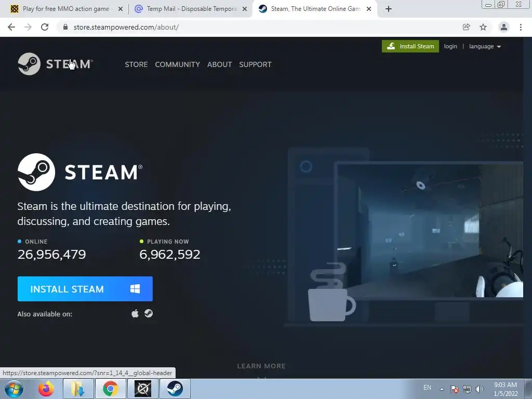Open the COMMUNITY menu
The image size is (532, 399).
pos(178,64)
